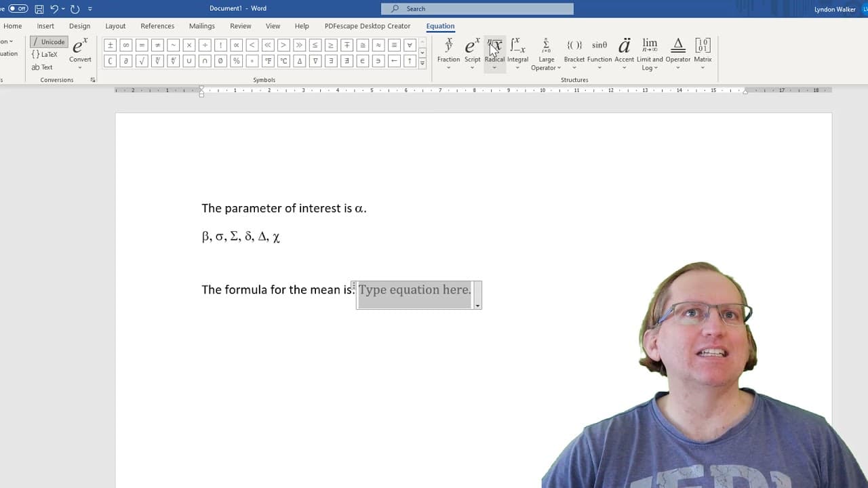Open the Accent structures gallery
Image resolution: width=868 pixels, height=488 pixels.
[624, 54]
